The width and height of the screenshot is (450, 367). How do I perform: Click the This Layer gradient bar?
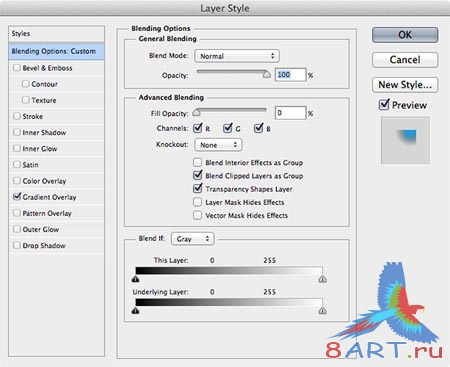coord(229,270)
